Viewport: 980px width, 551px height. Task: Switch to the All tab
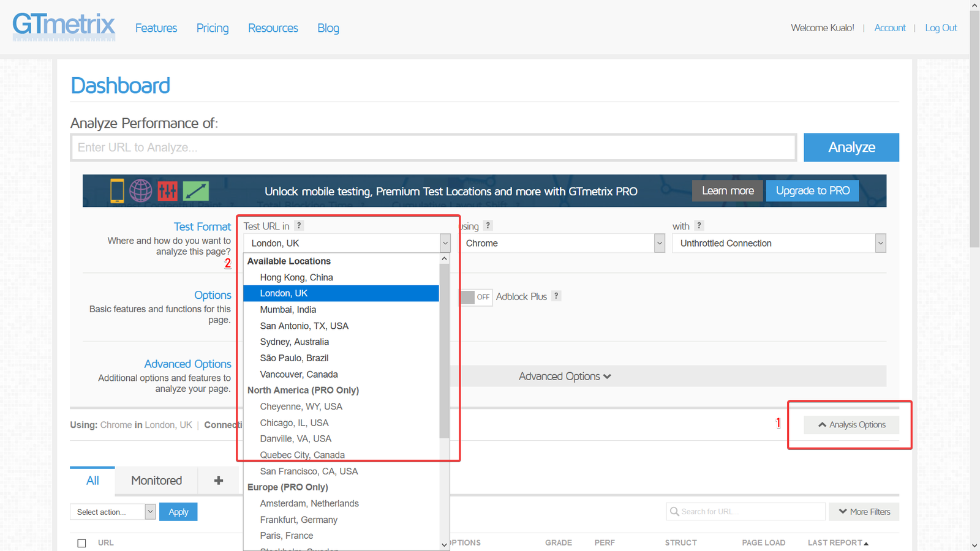[92, 481]
